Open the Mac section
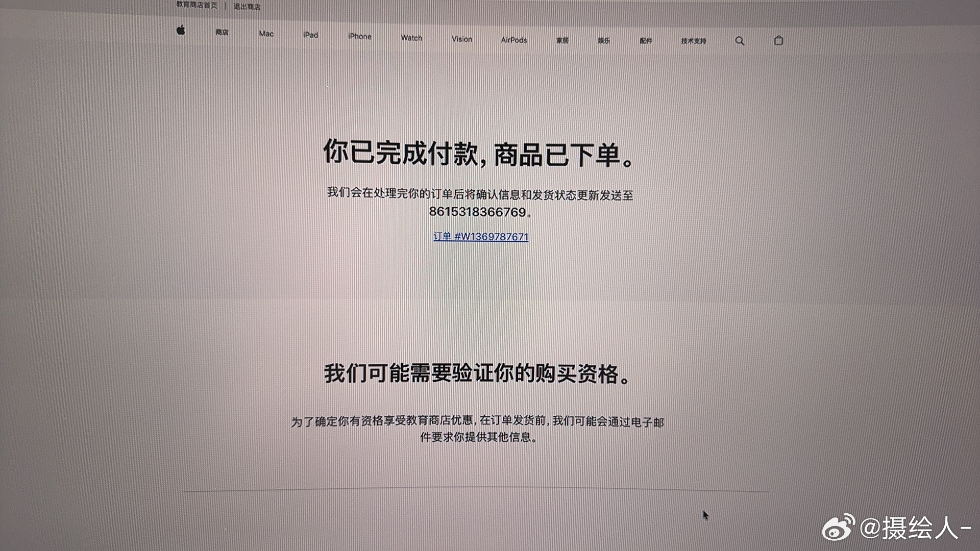This screenshot has height=551, width=980. click(265, 35)
